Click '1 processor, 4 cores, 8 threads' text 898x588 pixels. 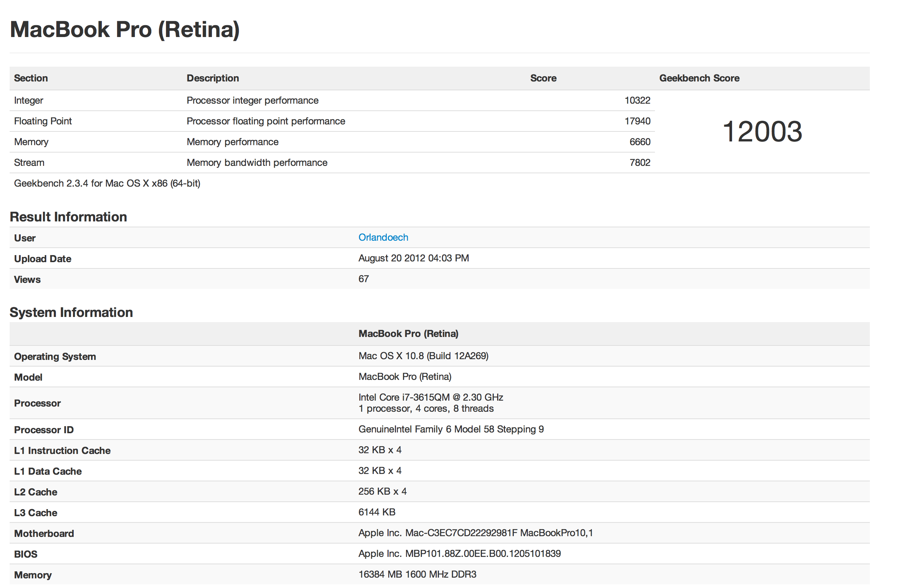click(426, 408)
